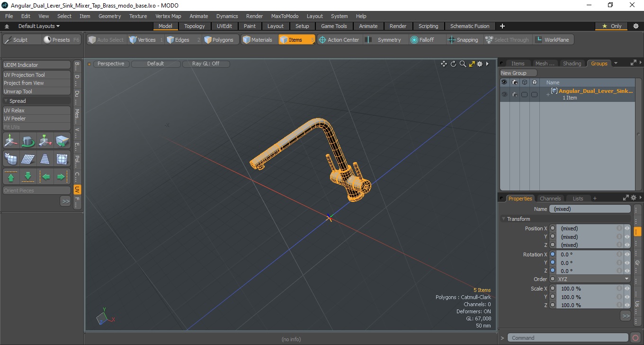Expand more UV tools with >> button
Image resolution: width=644 pixels, height=345 pixels.
point(65,201)
